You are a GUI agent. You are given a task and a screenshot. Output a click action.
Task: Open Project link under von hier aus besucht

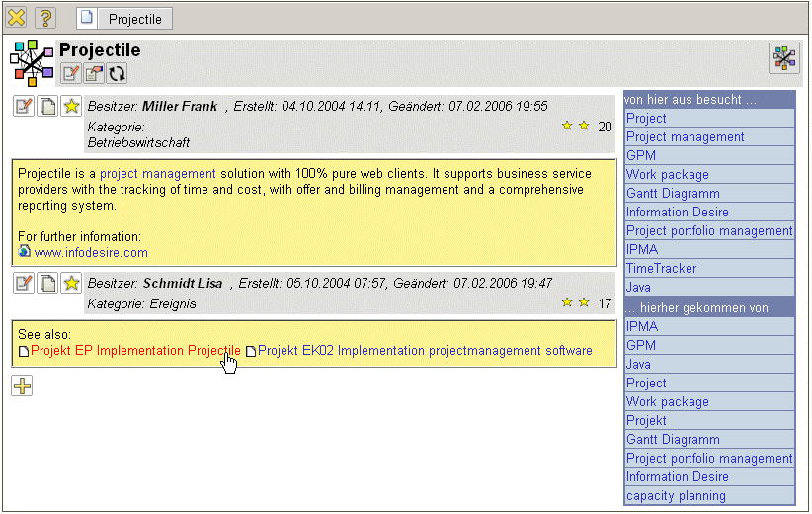pos(646,119)
